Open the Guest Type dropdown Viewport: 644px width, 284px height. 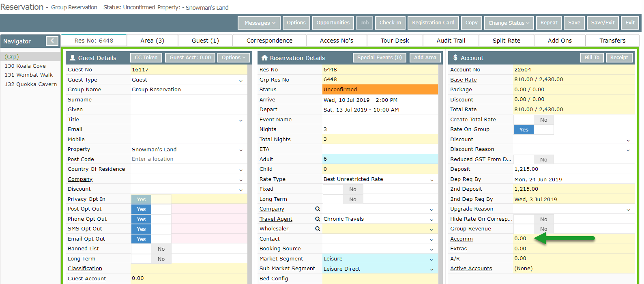pos(240,80)
